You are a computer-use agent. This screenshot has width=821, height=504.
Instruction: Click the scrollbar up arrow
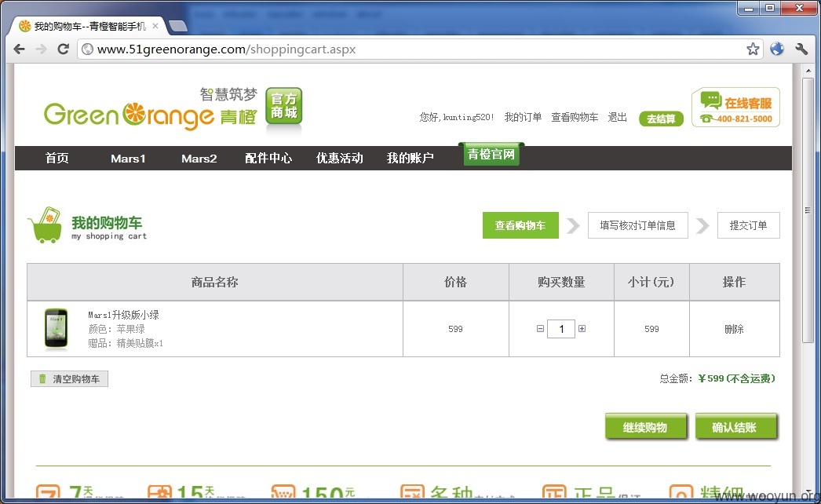808,70
